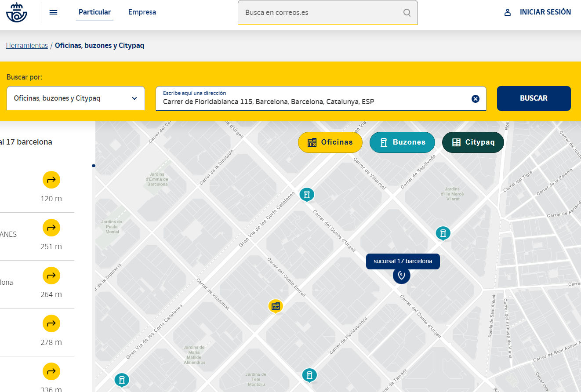This screenshot has height=392, width=581.
Task: Click the 'Carrer del Tigre' street label
Action: click(518, 181)
